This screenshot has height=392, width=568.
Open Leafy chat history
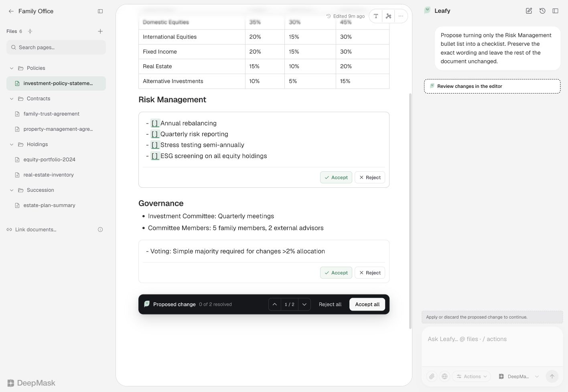[x=542, y=11]
